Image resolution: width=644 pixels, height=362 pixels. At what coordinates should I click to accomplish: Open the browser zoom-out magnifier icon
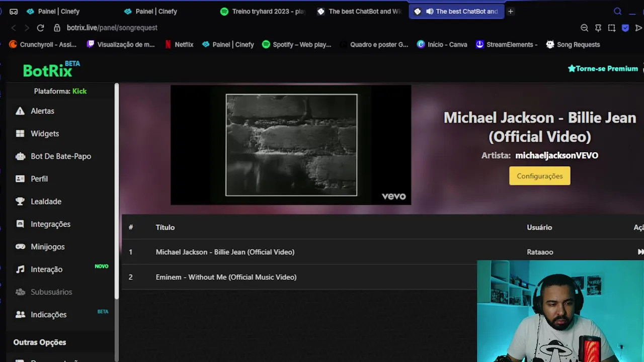coord(584,28)
